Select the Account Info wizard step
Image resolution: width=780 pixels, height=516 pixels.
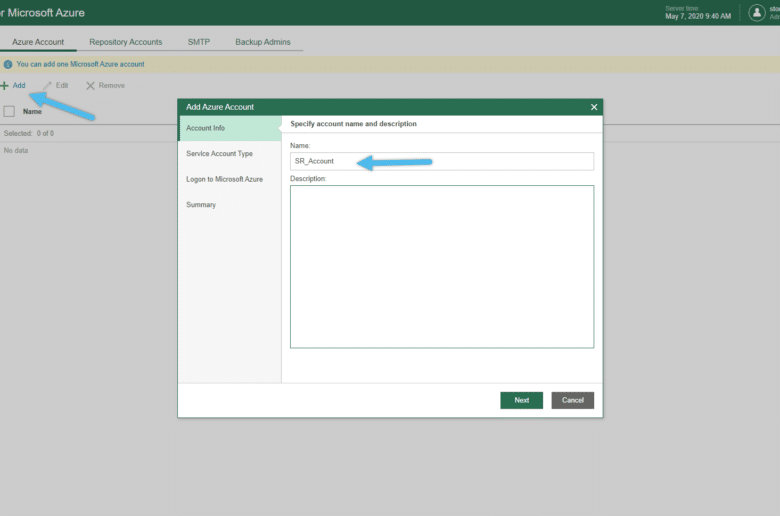[x=230, y=128]
